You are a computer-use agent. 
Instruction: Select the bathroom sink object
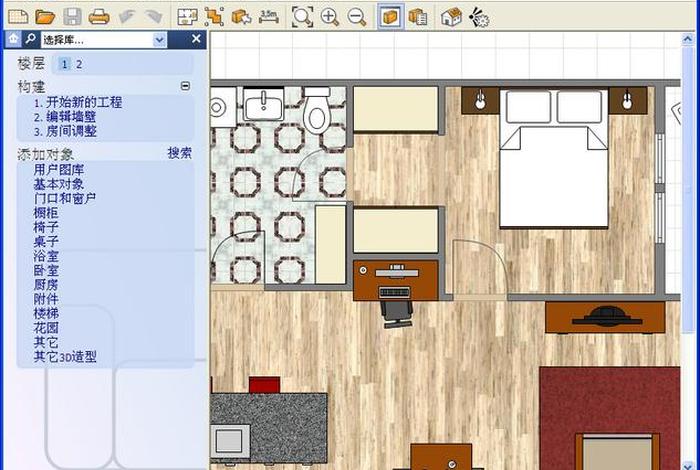[x=263, y=105]
